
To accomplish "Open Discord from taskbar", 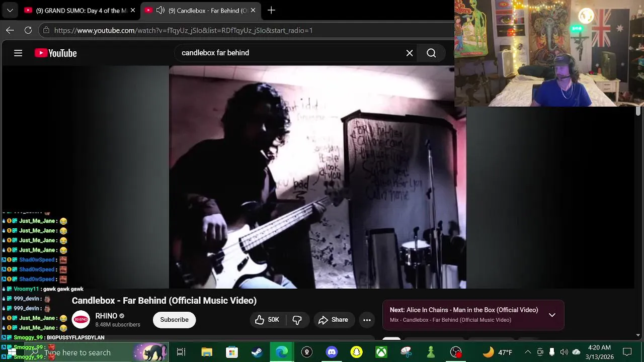I will click(332, 352).
